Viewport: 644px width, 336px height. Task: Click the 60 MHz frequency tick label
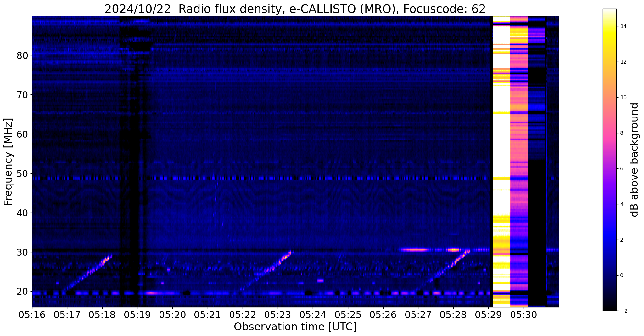tap(22, 134)
